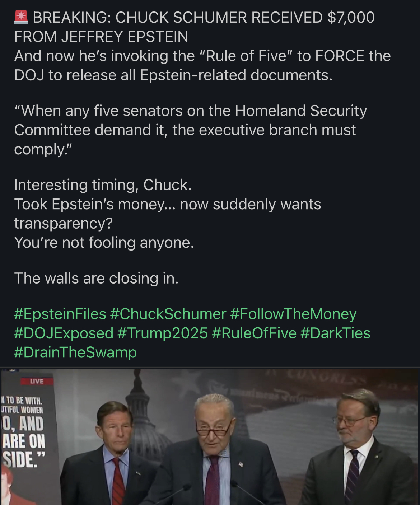Click "The walls are closing in." text

(x=96, y=278)
